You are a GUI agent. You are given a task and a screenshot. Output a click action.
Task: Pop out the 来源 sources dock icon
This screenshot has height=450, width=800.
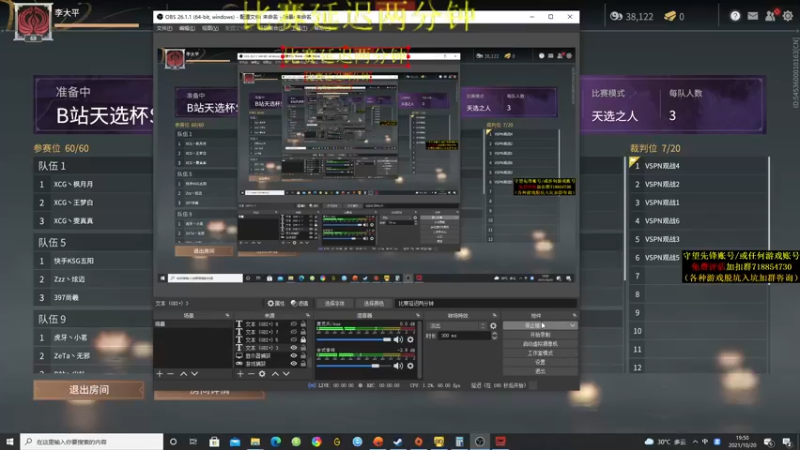[x=308, y=315]
